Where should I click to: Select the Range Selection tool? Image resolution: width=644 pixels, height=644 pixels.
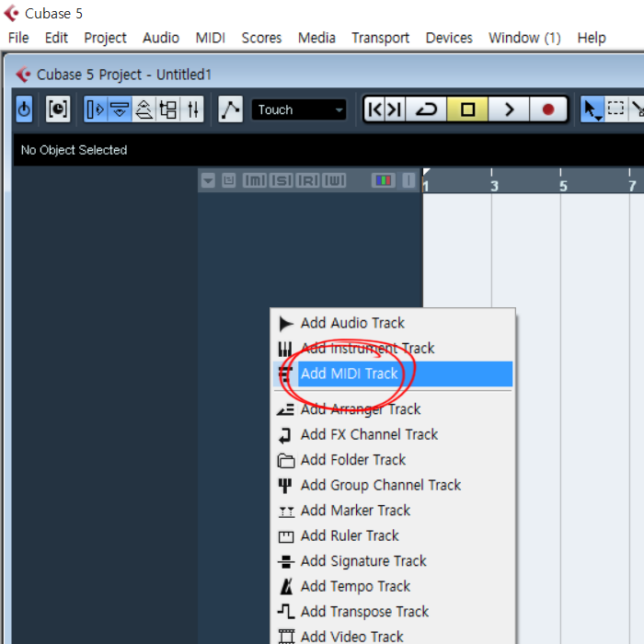(615, 109)
